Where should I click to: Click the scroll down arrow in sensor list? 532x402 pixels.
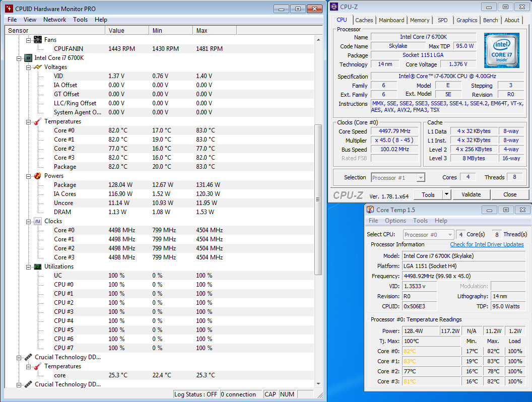click(x=318, y=384)
